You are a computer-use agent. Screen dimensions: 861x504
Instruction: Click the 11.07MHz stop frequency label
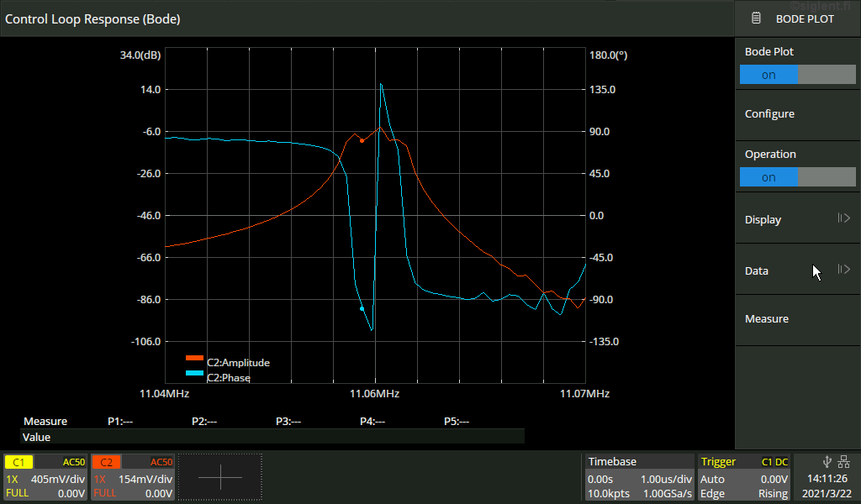point(585,394)
